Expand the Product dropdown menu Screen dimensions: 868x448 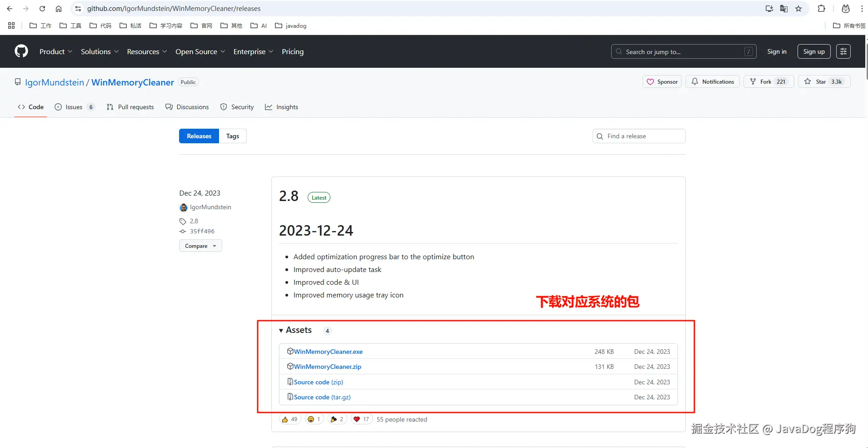56,51
